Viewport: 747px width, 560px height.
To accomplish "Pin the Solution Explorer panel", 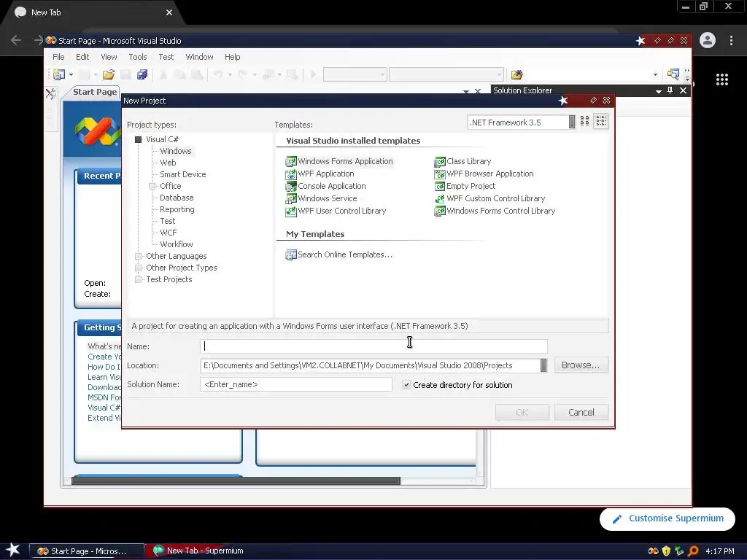I will pyautogui.click(x=670, y=90).
